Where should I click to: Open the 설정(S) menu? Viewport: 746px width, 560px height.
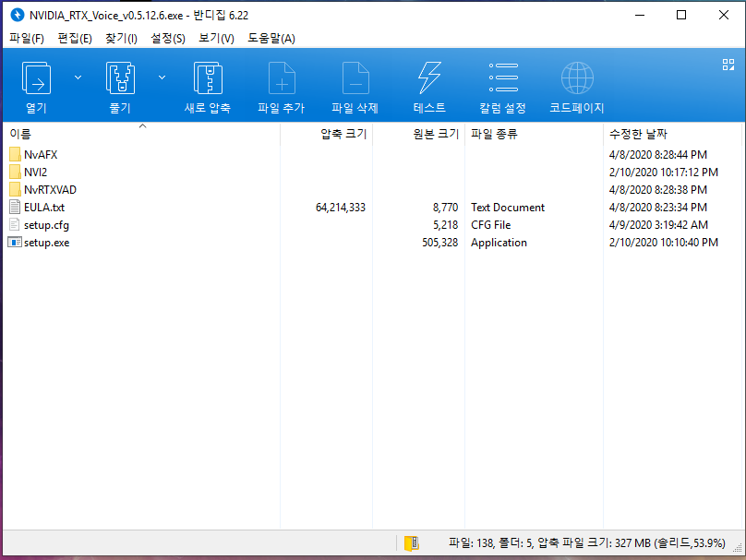coord(168,38)
